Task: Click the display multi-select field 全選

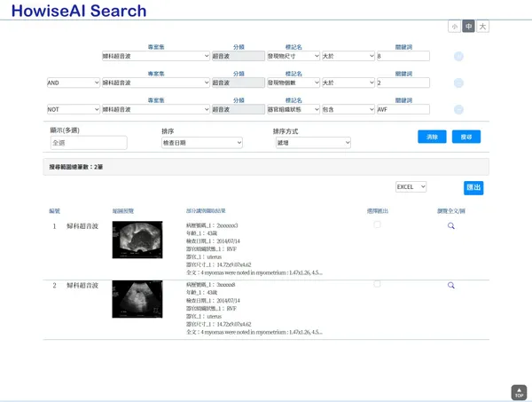Action: coord(89,143)
